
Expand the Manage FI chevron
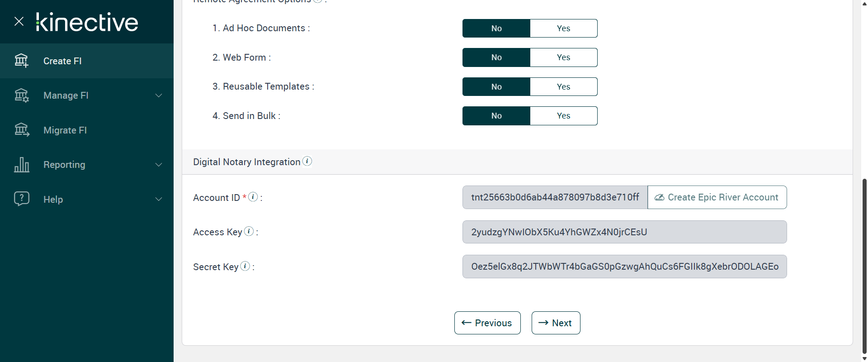[159, 95]
